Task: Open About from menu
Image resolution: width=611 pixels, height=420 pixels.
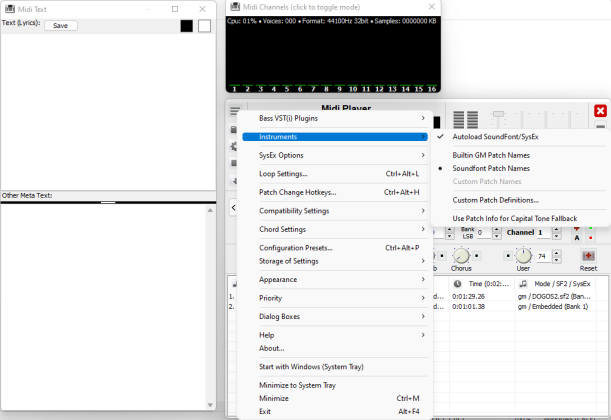Action: click(335, 348)
